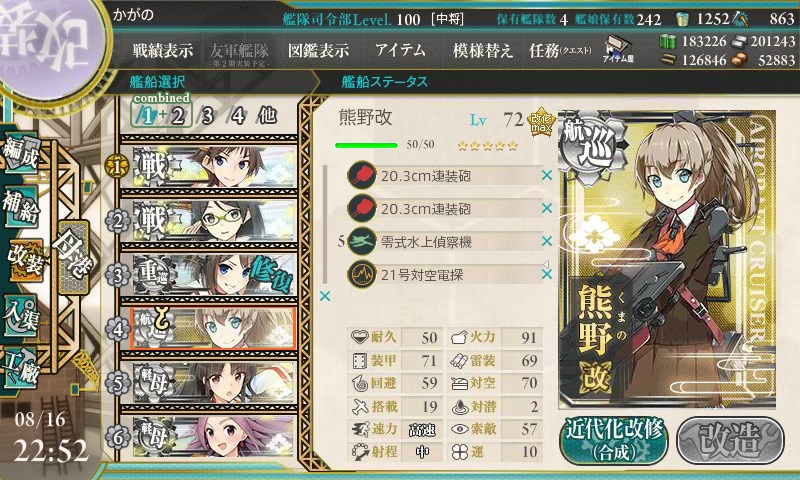This screenshot has height=480, width=800.
Task: Click the 改造 remodel button
Action: (x=730, y=440)
